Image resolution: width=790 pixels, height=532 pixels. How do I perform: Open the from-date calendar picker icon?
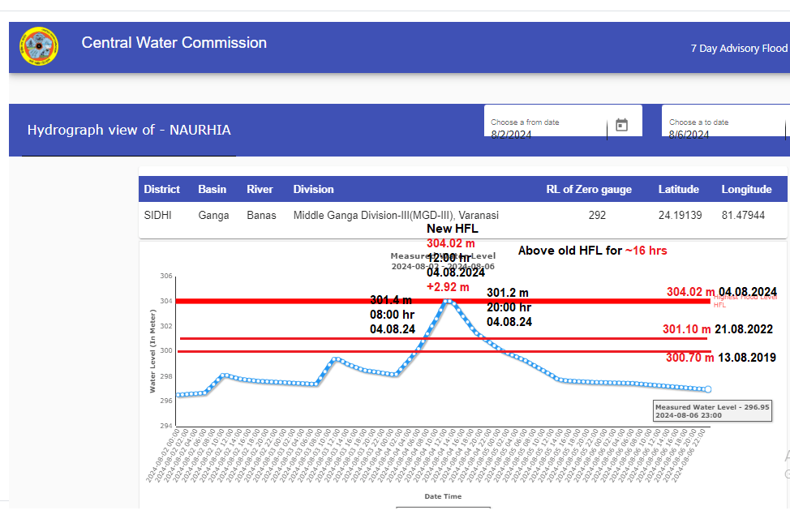(x=621, y=125)
